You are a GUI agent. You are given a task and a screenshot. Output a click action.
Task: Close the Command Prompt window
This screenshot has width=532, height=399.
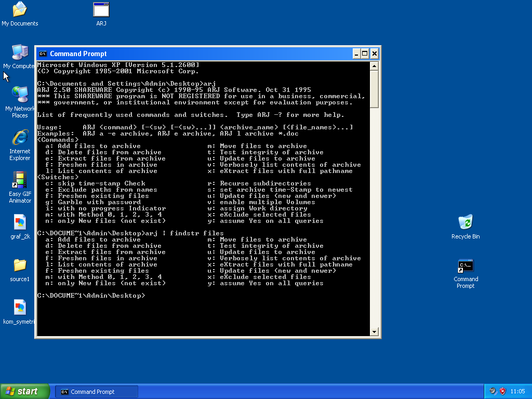[374, 54]
